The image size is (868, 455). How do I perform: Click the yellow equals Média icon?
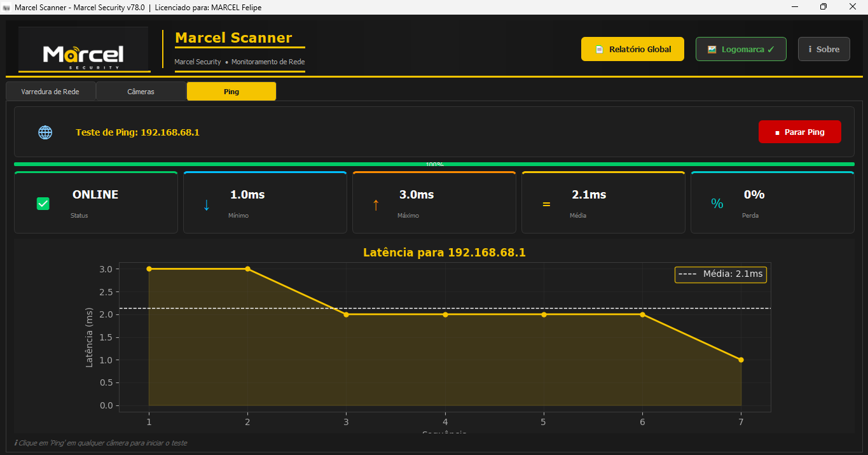click(x=546, y=205)
